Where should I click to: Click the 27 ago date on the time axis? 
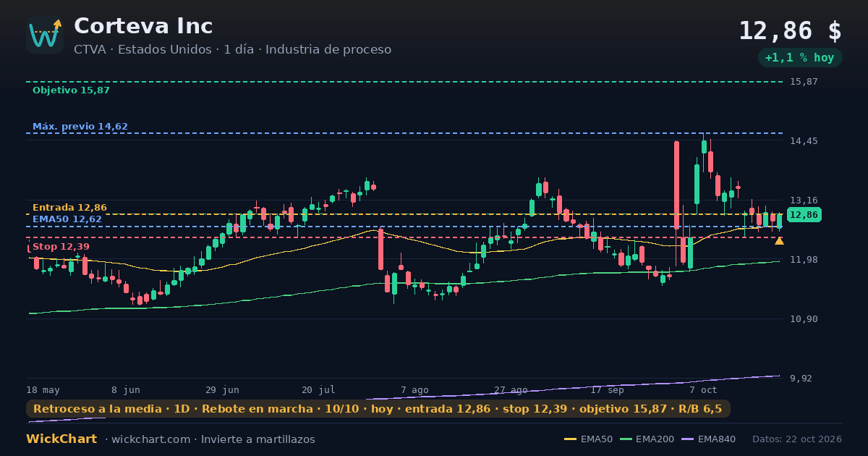pyautogui.click(x=511, y=389)
